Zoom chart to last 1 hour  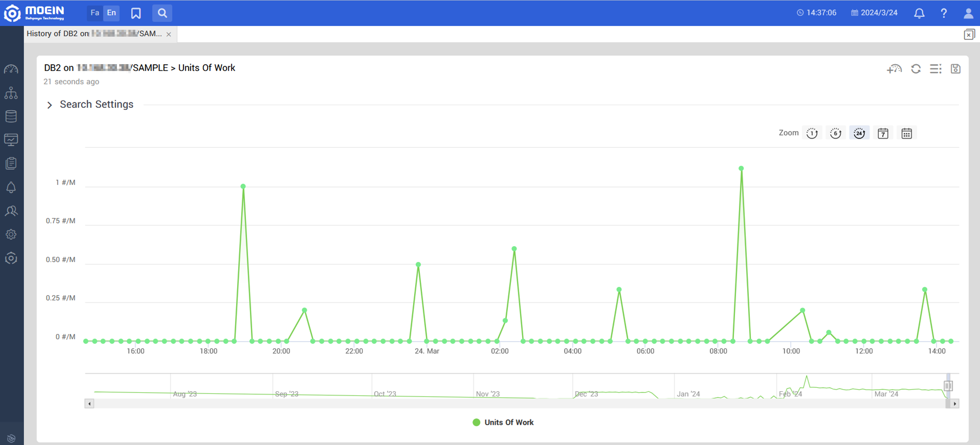click(812, 133)
